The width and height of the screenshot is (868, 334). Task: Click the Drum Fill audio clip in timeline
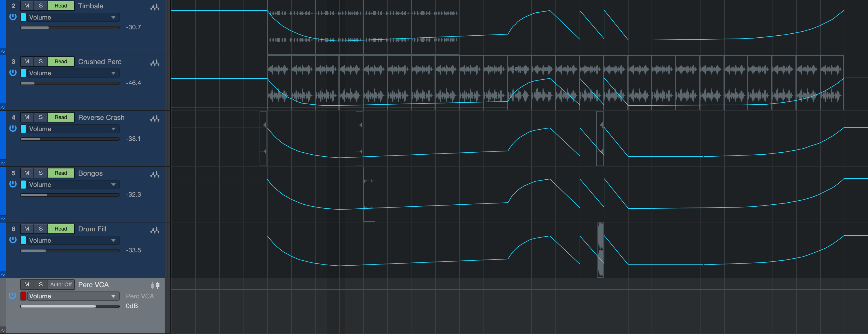pos(600,250)
